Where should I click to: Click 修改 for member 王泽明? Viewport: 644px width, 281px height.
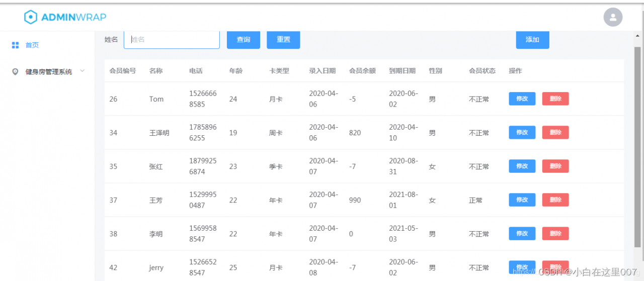tap(522, 132)
